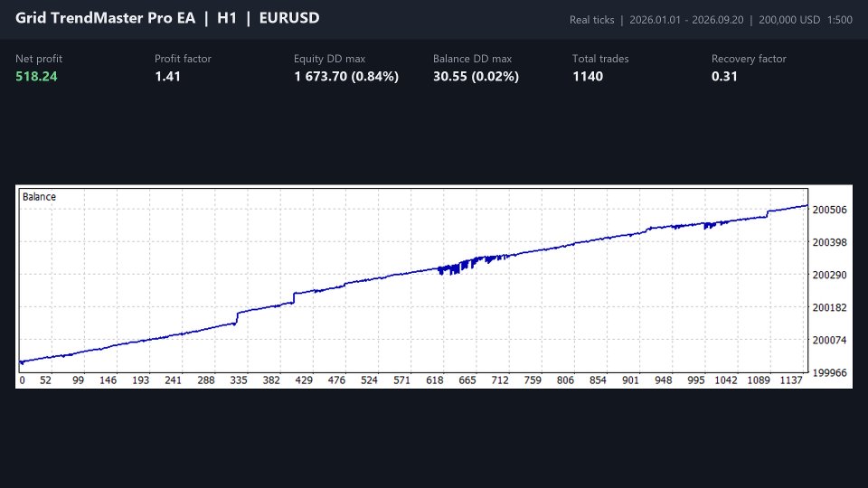
Task: Select y-axis label 200182
Action: (829, 307)
